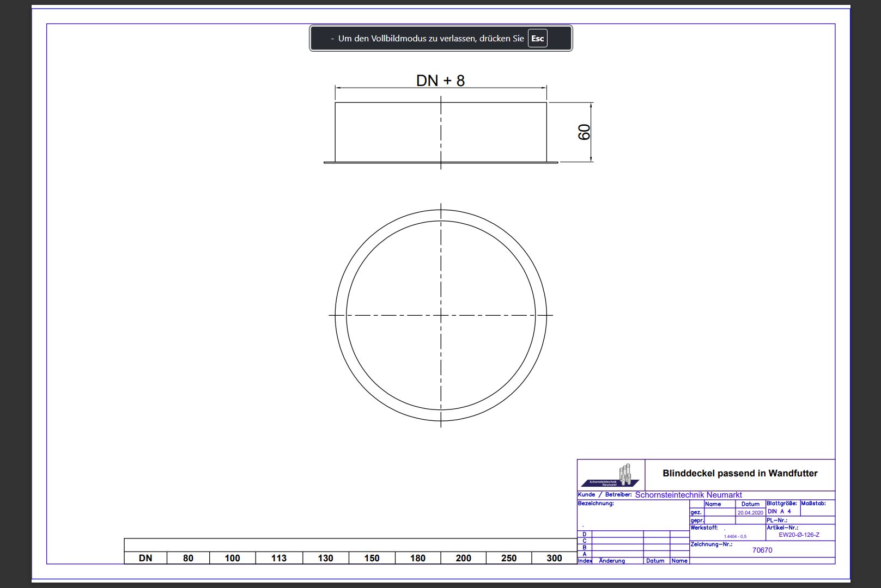The height and width of the screenshot is (588, 881).
Task: Click the DN header cell in table
Action: [145, 558]
